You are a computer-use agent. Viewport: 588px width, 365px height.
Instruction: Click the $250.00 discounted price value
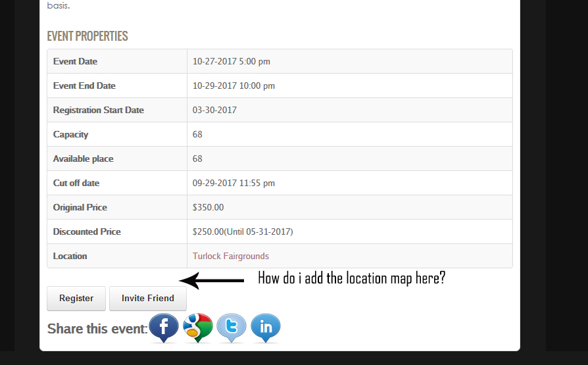tap(242, 231)
